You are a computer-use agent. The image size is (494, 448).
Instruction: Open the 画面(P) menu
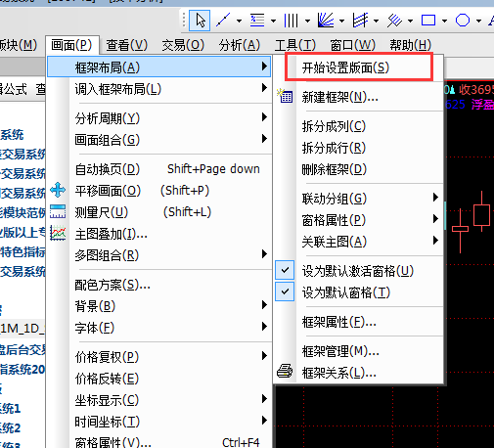coord(72,45)
